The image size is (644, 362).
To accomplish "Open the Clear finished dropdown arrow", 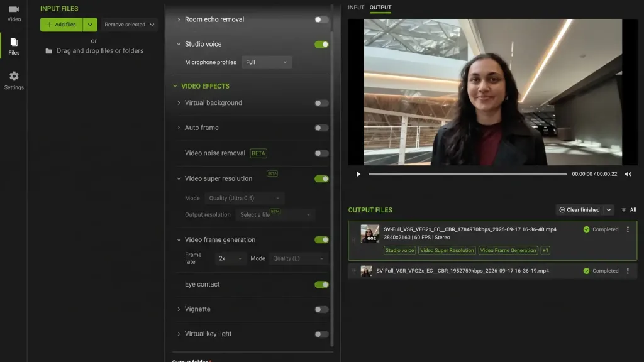I will (609, 210).
